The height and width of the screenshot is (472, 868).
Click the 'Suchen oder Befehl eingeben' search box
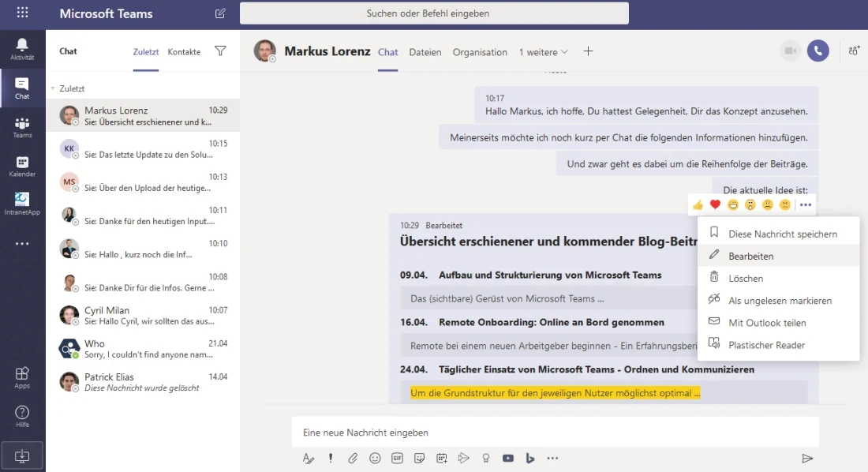[434, 13]
